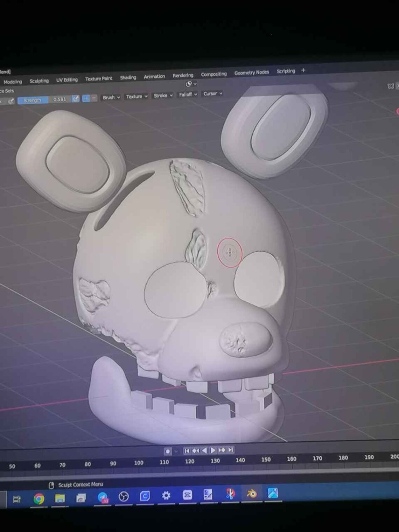Screen dimensions: 399x532
Task: Open Windows Settings gear on taskbar
Action: tap(166, 496)
